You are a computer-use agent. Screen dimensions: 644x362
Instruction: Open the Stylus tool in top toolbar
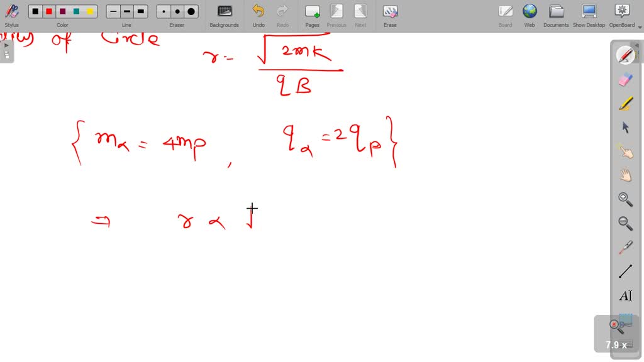(x=11, y=15)
